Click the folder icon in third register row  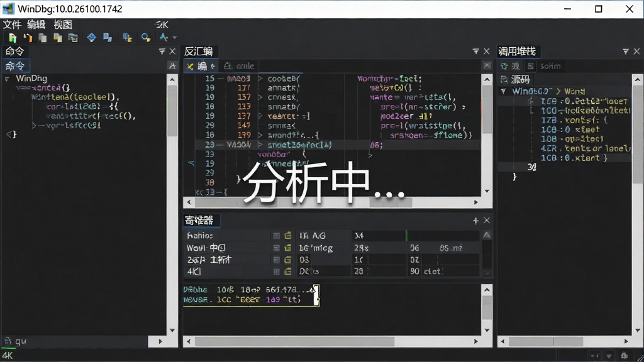pyautogui.click(x=288, y=260)
